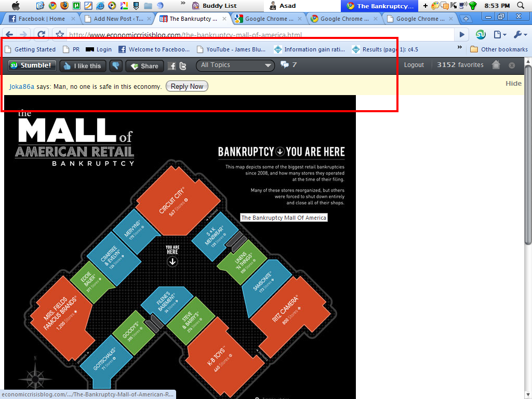Close The Bankruptcy tab
532x399 pixels.
[224, 19]
